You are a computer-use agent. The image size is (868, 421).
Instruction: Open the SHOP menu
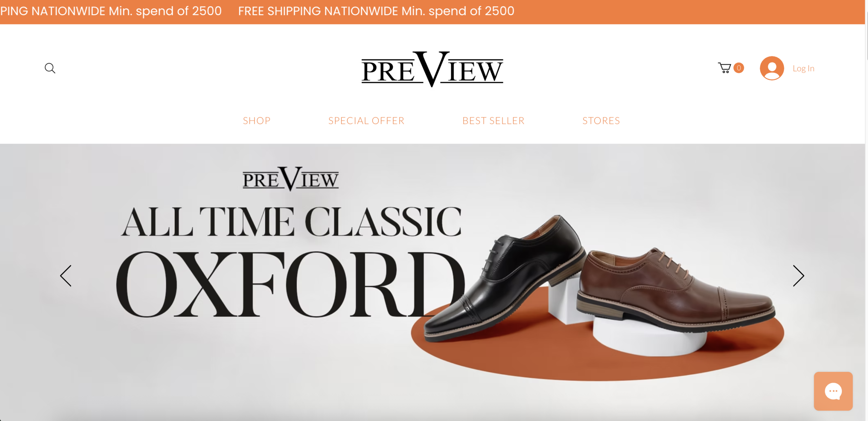pos(257,121)
